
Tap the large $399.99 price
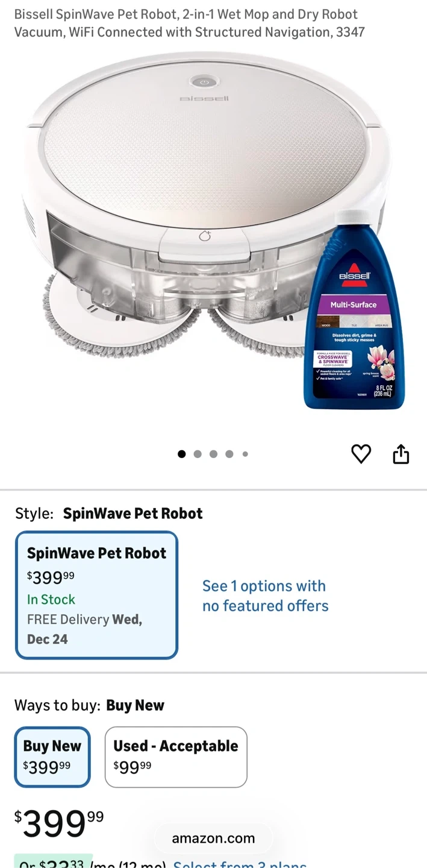[59, 823]
